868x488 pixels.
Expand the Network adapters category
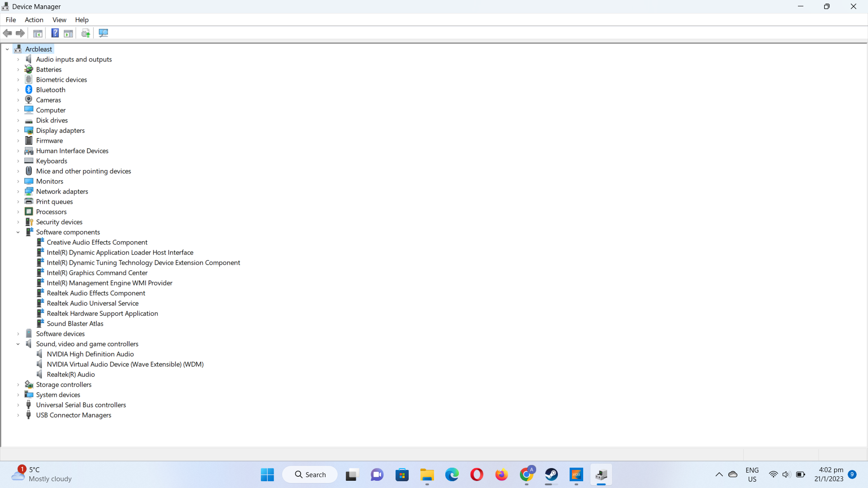(18, 191)
